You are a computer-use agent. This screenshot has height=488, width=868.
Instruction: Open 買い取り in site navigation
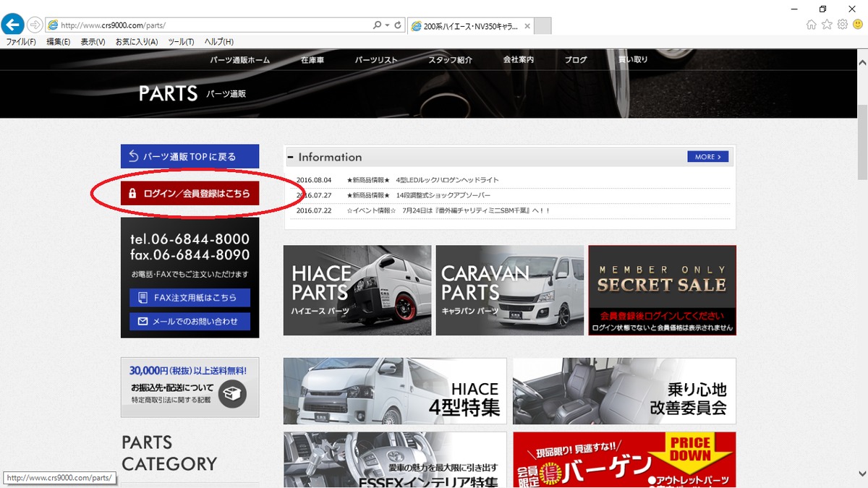coord(633,60)
